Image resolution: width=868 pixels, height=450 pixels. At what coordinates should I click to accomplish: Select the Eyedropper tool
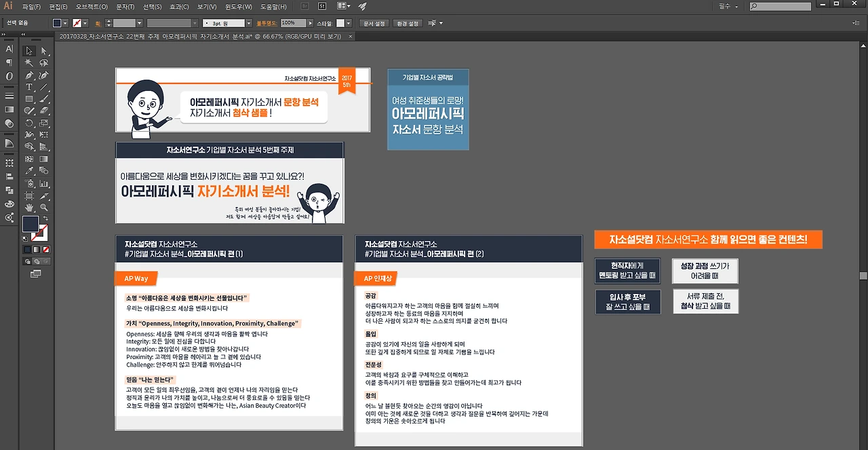[x=29, y=171]
